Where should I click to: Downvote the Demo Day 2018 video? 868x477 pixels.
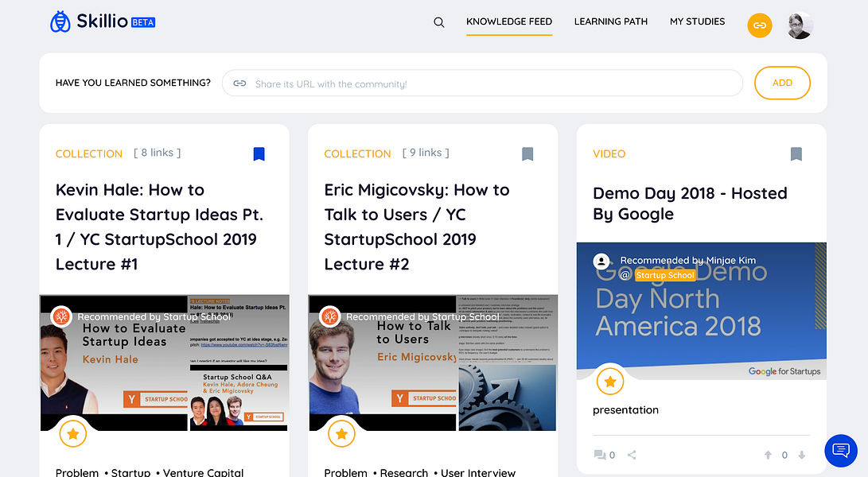click(x=802, y=455)
